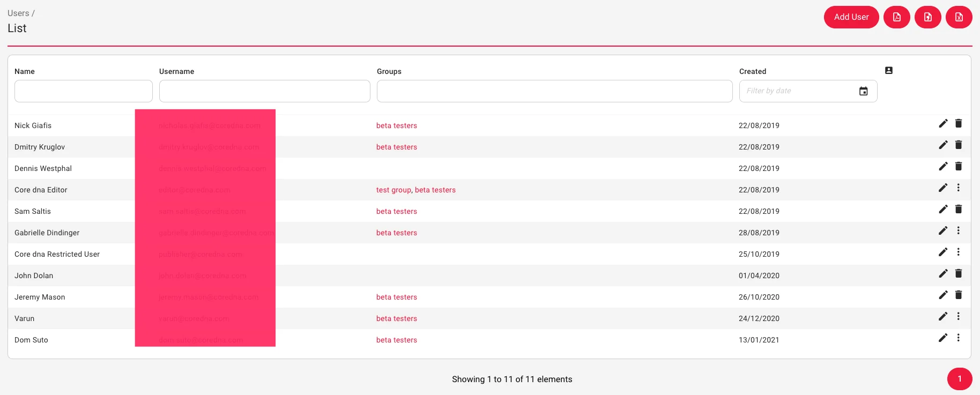Open more options for Core dna Restricted User
This screenshot has height=395, width=980.
[x=959, y=252]
